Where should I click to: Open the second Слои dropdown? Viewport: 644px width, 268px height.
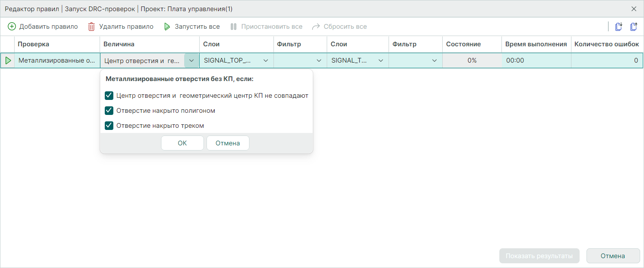[380, 60]
